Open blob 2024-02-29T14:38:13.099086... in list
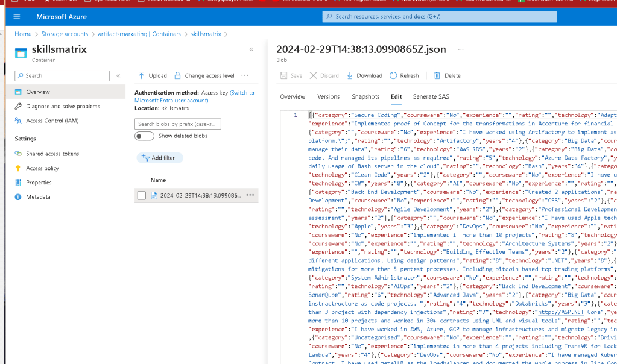Image resolution: width=617 pixels, height=364 pixels. coord(201,195)
